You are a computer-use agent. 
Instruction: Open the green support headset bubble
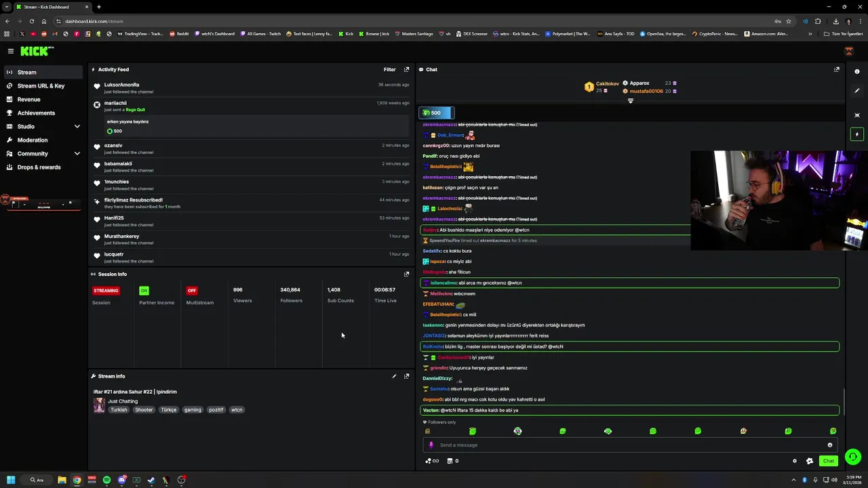click(853, 457)
